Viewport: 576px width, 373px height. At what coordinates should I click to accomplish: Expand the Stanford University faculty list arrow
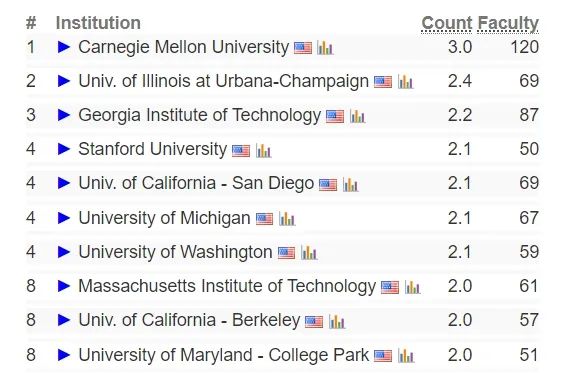tap(64, 149)
